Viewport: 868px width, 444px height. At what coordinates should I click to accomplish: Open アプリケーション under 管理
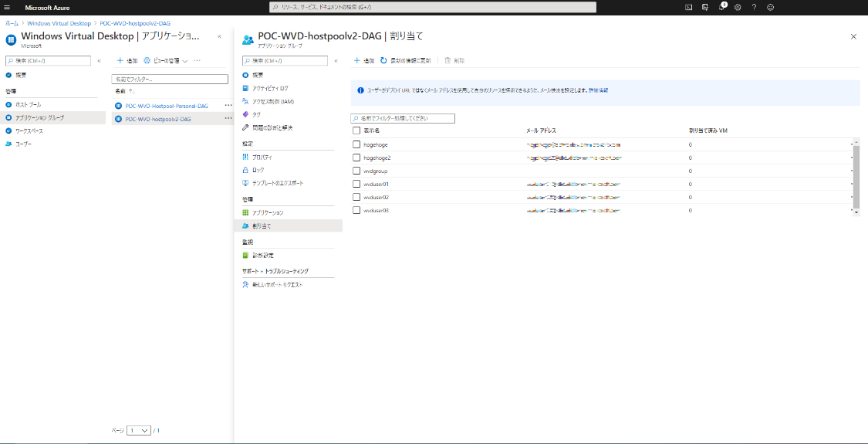[268, 213]
